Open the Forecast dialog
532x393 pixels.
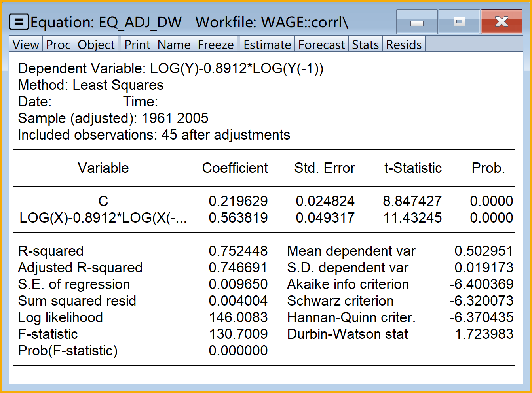321,45
